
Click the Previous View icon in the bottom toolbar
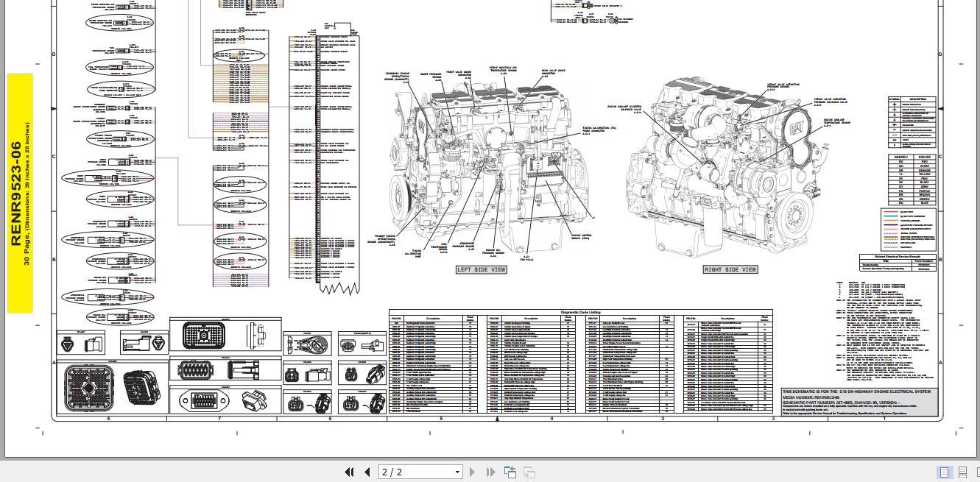[x=510, y=472]
